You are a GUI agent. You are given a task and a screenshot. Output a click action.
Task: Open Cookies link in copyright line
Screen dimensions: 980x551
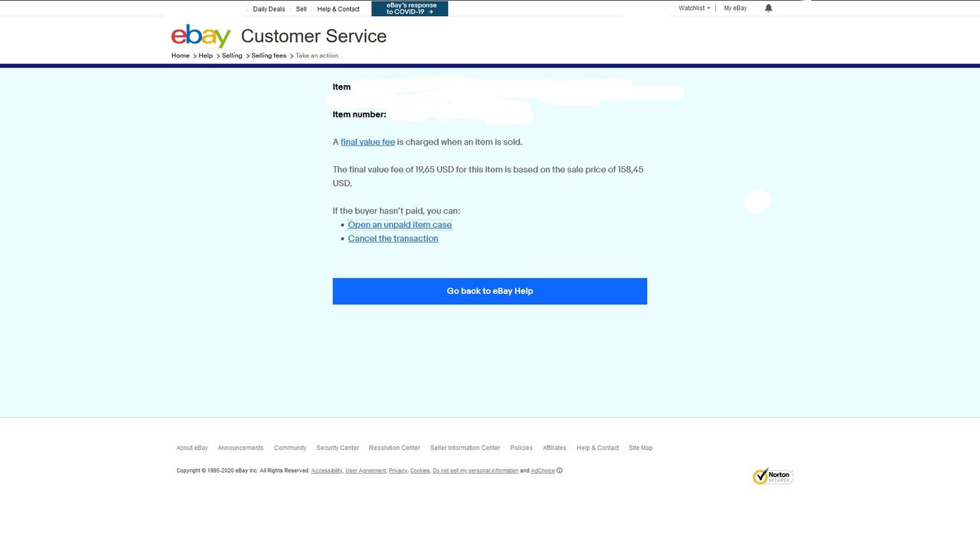click(420, 471)
